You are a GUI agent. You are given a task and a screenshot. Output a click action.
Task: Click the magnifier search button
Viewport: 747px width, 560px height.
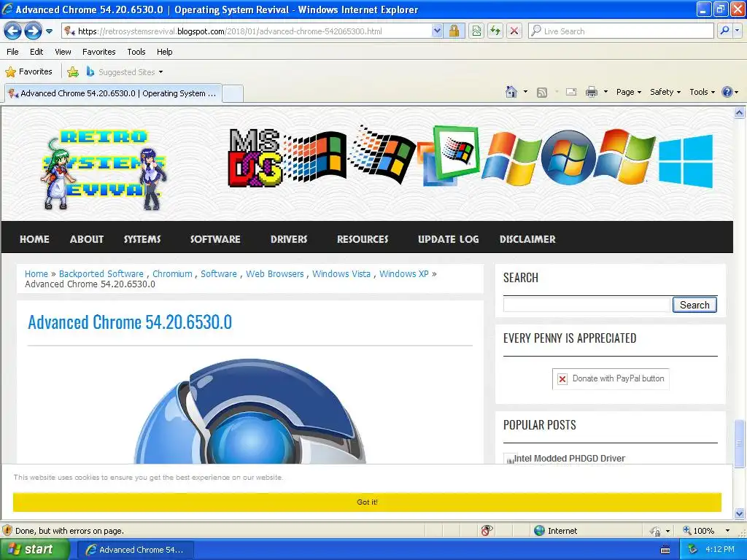[x=724, y=31]
